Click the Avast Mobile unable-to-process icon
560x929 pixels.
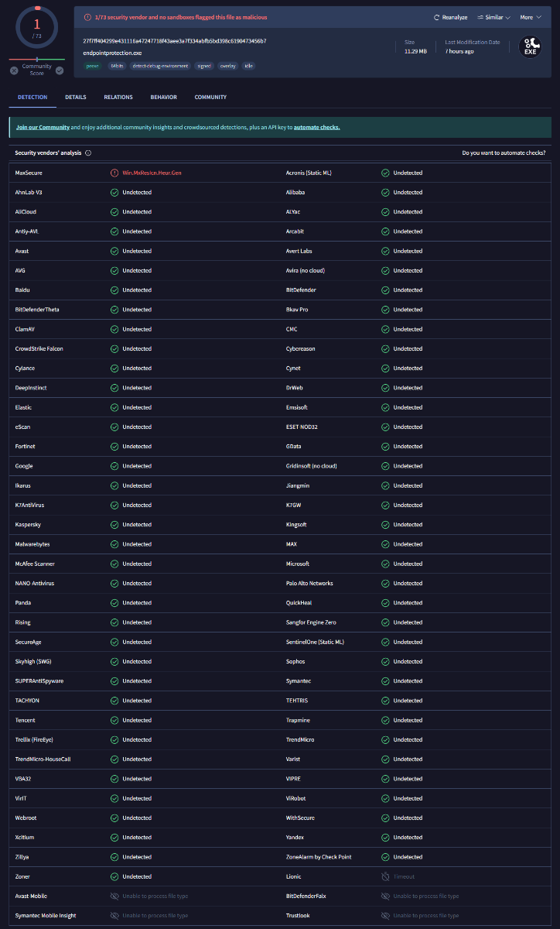tap(114, 896)
